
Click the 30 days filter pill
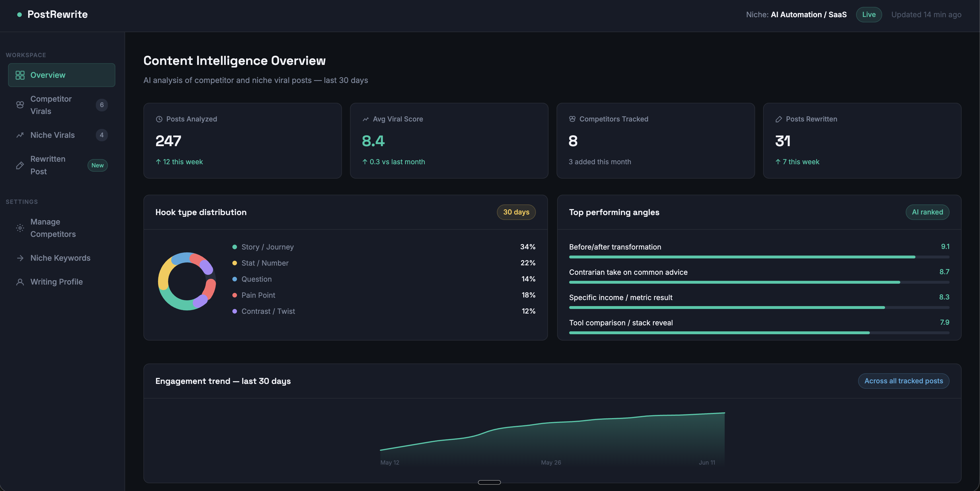(x=516, y=212)
